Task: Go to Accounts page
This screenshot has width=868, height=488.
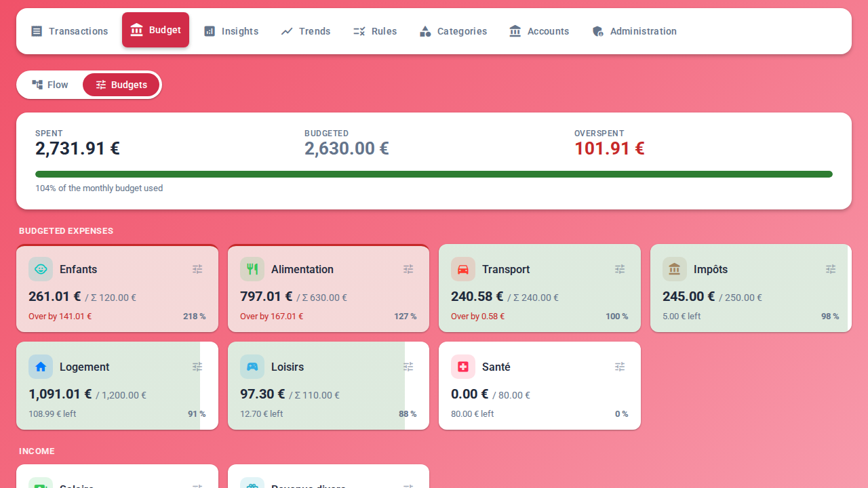Action: (x=539, y=31)
